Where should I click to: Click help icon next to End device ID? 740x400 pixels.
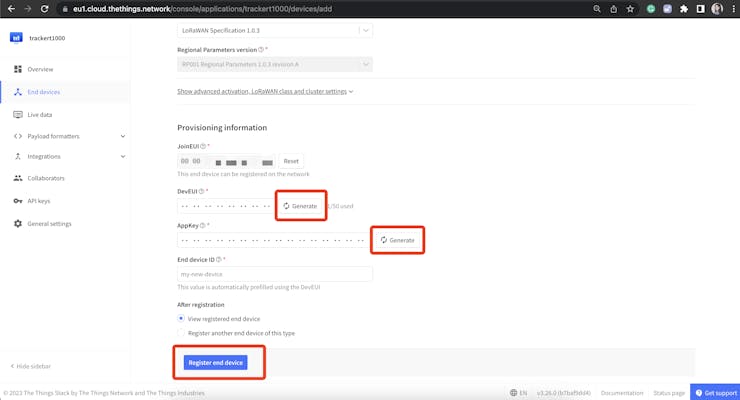click(x=219, y=259)
